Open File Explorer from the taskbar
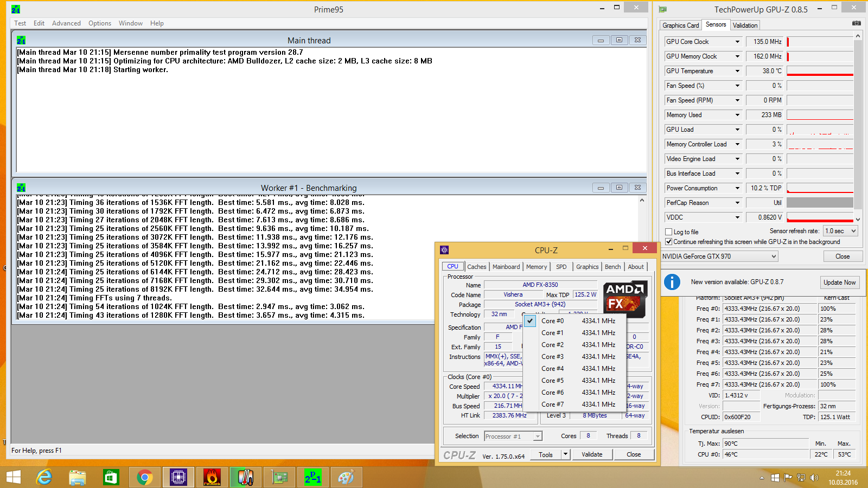The height and width of the screenshot is (488, 868). pyautogui.click(x=78, y=477)
